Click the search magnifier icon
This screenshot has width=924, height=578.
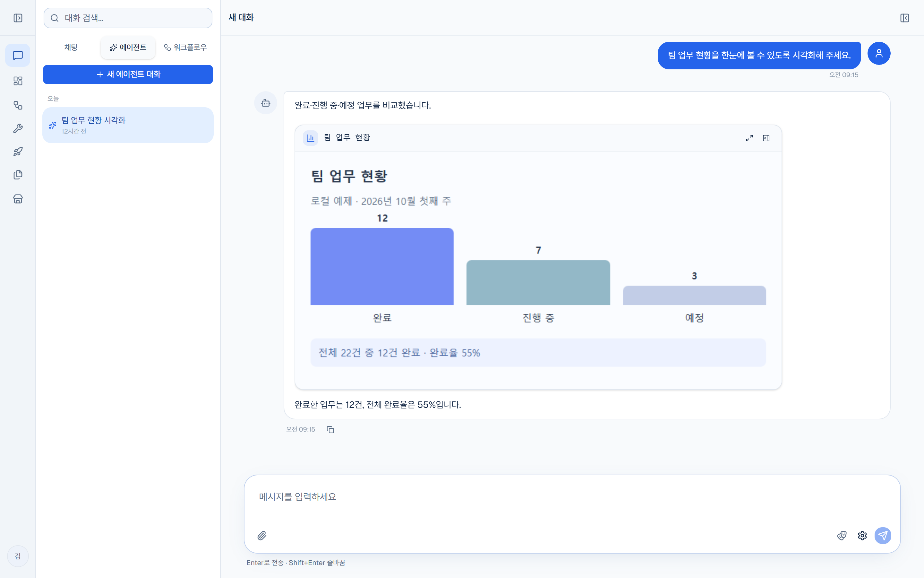pyautogui.click(x=55, y=18)
